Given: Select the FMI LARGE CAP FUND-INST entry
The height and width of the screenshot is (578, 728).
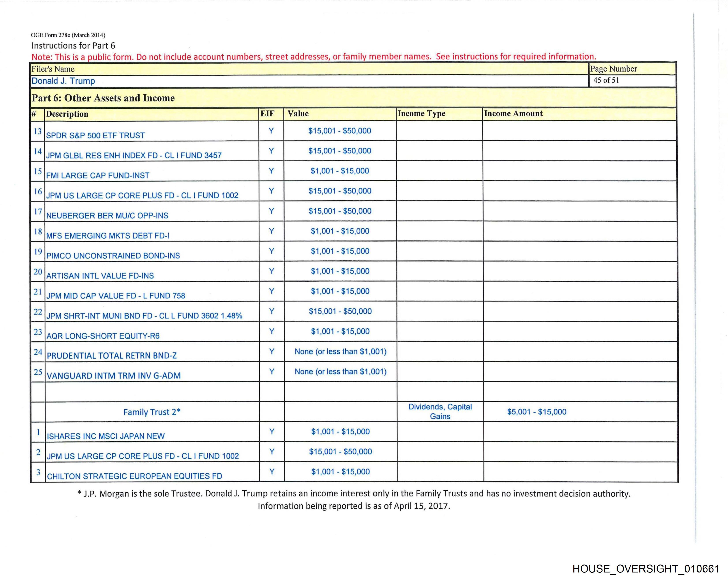Looking at the screenshot, I should [98, 175].
